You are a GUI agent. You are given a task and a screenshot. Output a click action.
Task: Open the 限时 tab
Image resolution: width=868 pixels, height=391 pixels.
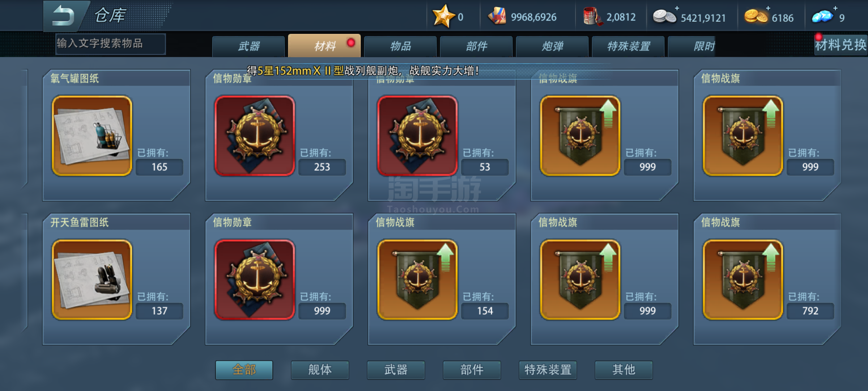704,46
